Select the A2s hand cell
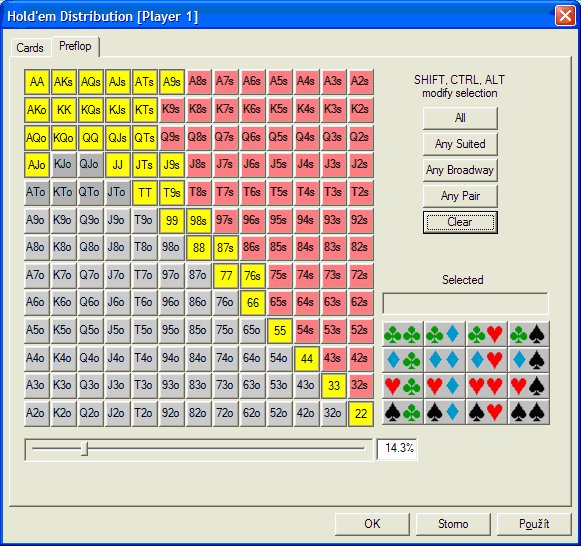The image size is (581, 546). [361, 81]
